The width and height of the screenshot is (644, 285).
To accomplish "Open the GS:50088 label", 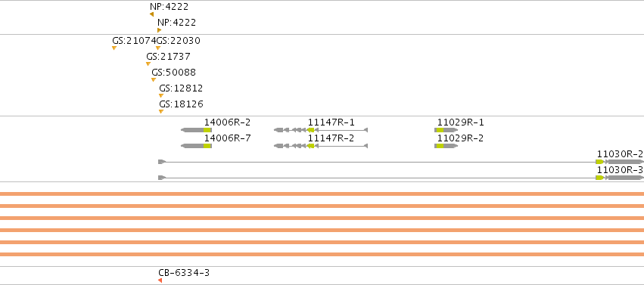I will click(174, 73).
